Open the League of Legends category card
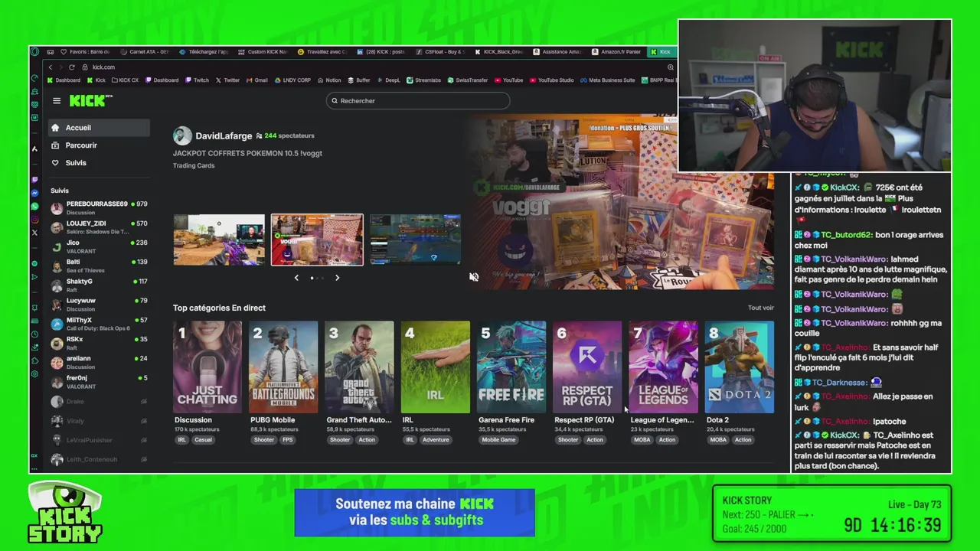This screenshot has width=980, height=551. point(663,367)
